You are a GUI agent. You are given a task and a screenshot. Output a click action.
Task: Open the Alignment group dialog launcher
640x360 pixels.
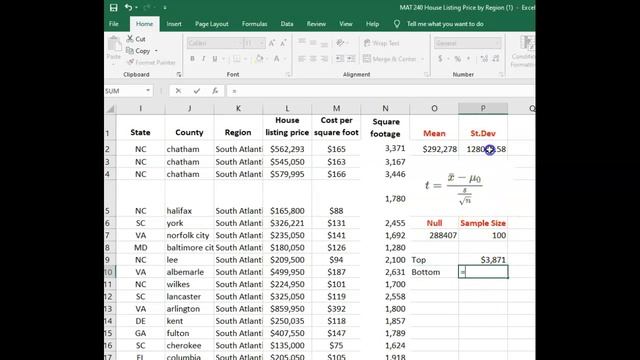coord(427,75)
